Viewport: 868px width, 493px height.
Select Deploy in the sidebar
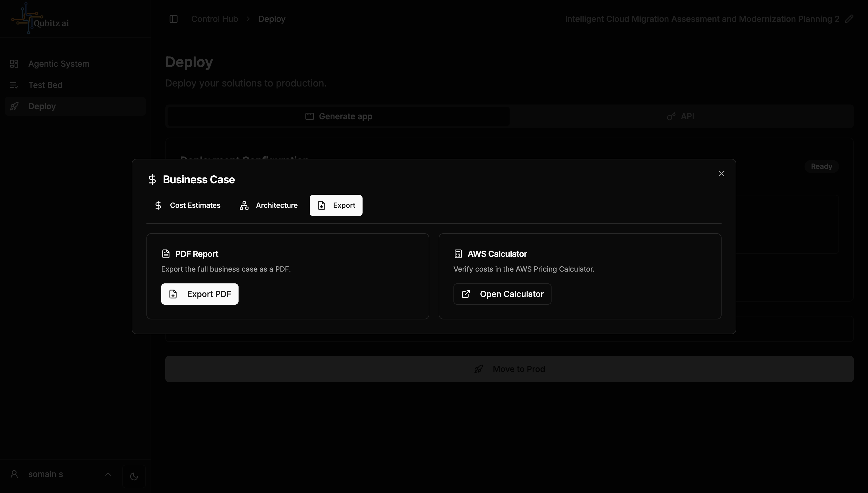(42, 106)
